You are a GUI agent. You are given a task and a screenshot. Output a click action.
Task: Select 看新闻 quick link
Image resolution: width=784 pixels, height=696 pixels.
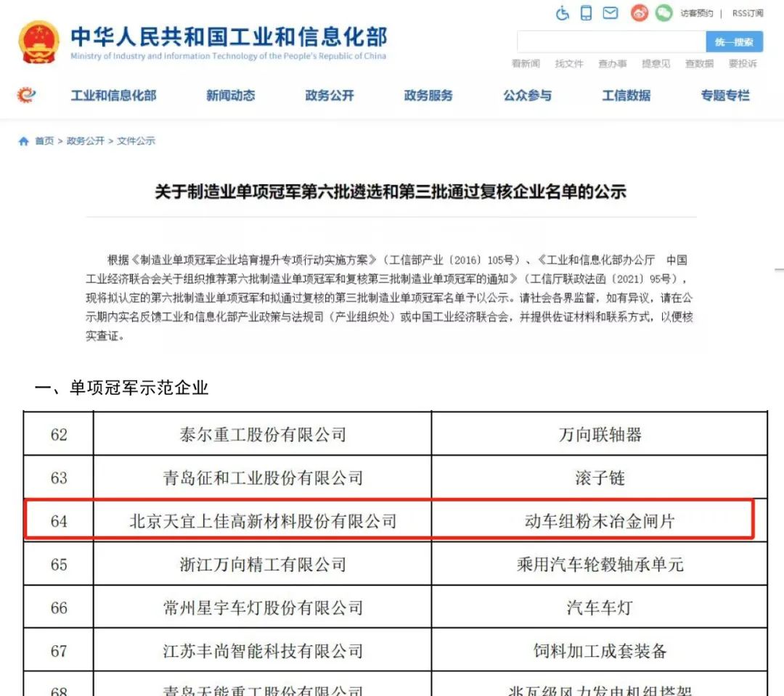click(526, 63)
